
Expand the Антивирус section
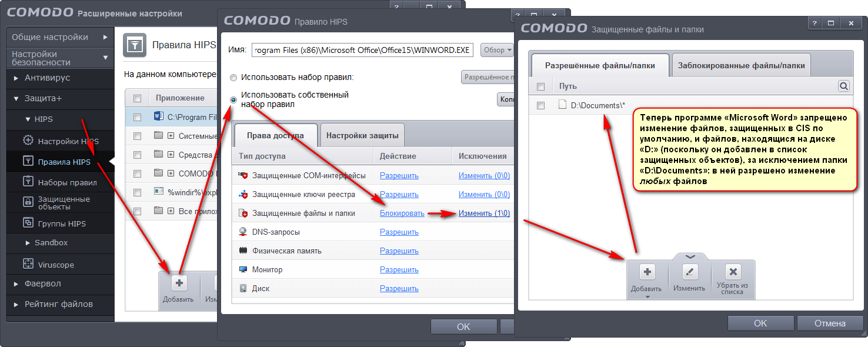tap(60, 78)
